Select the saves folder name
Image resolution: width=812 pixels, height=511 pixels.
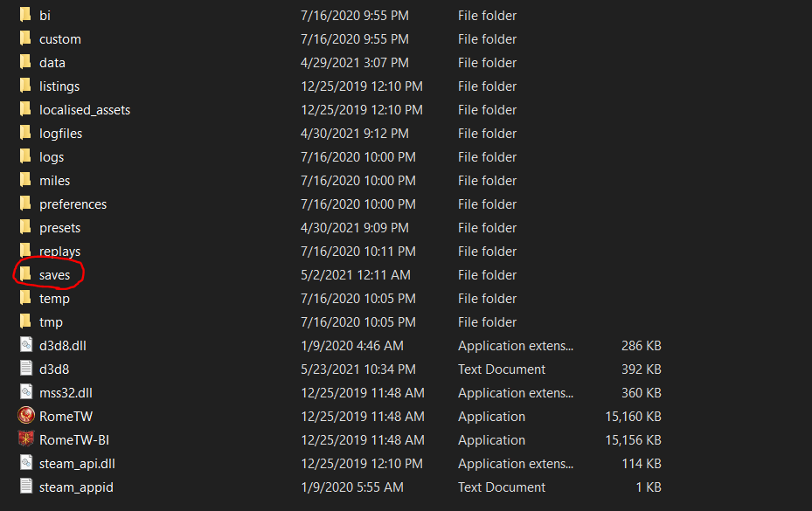coord(54,275)
